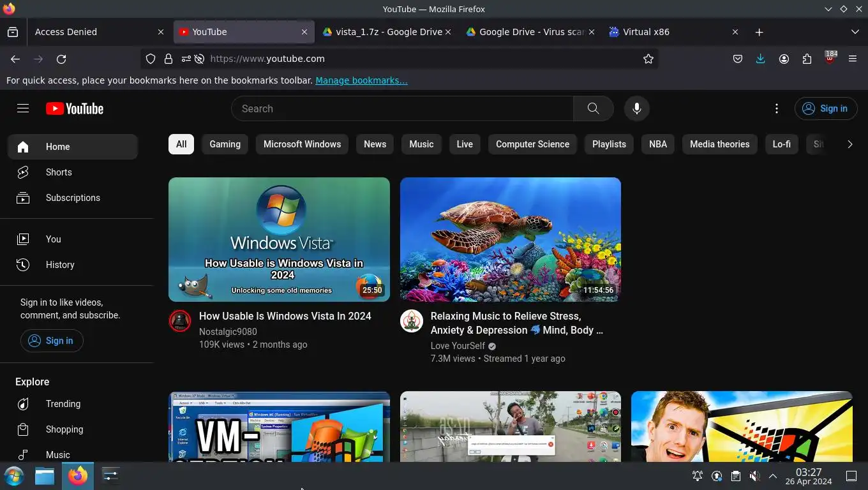Open Firefox account icon
Viewport: 868px width, 490px height.
(784, 59)
